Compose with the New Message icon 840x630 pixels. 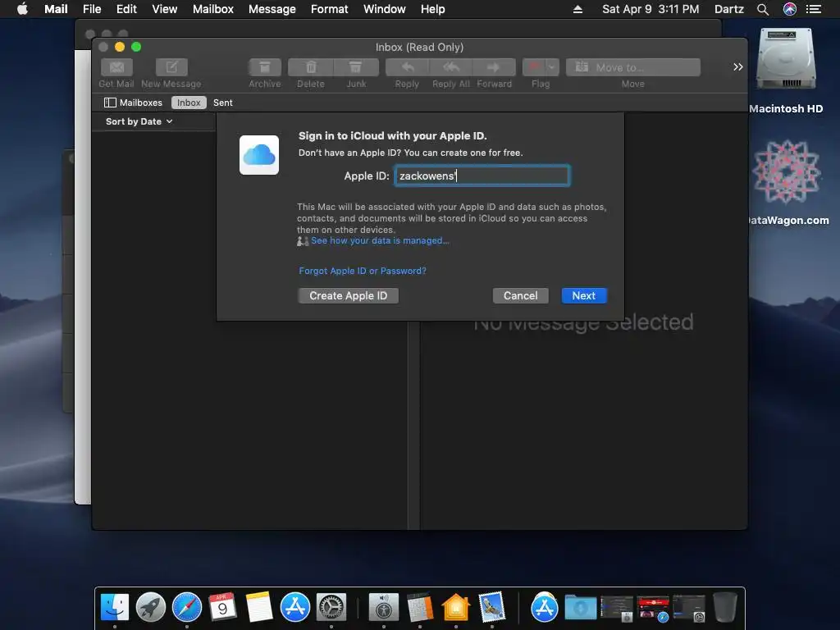click(x=171, y=67)
